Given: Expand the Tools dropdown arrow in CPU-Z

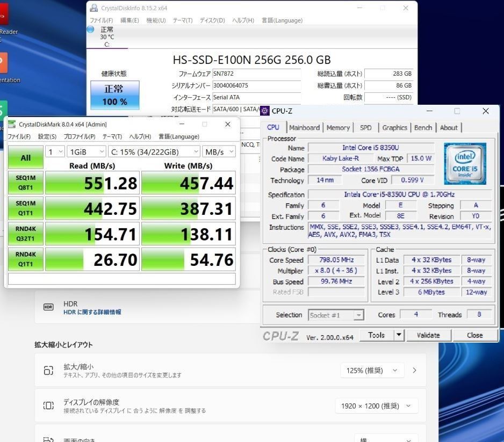Looking at the screenshot, I should click(399, 335).
